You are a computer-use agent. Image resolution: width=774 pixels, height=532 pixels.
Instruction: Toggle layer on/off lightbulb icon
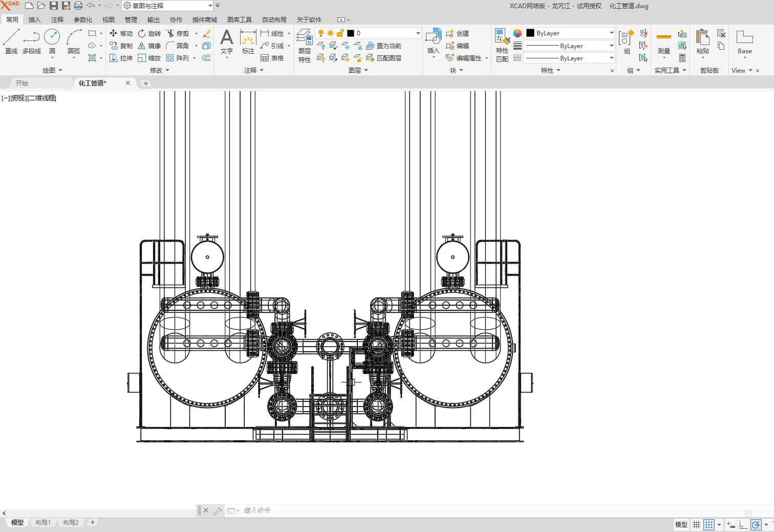point(321,33)
